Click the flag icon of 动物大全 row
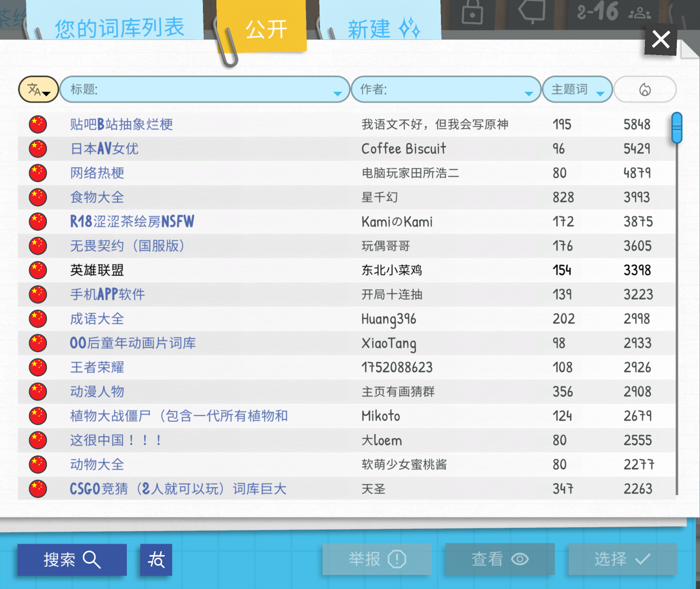This screenshot has height=589, width=700. tap(38, 464)
